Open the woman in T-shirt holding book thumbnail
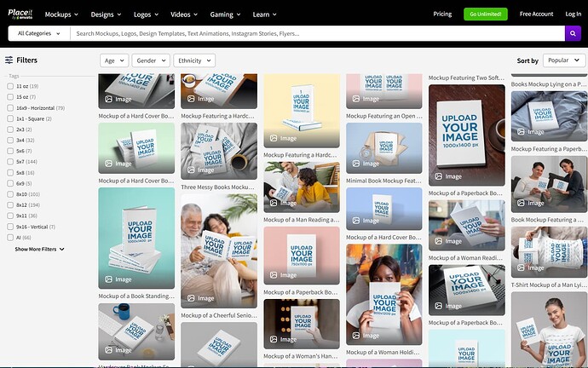This screenshot has width=588, height=368. pos(549,329)
